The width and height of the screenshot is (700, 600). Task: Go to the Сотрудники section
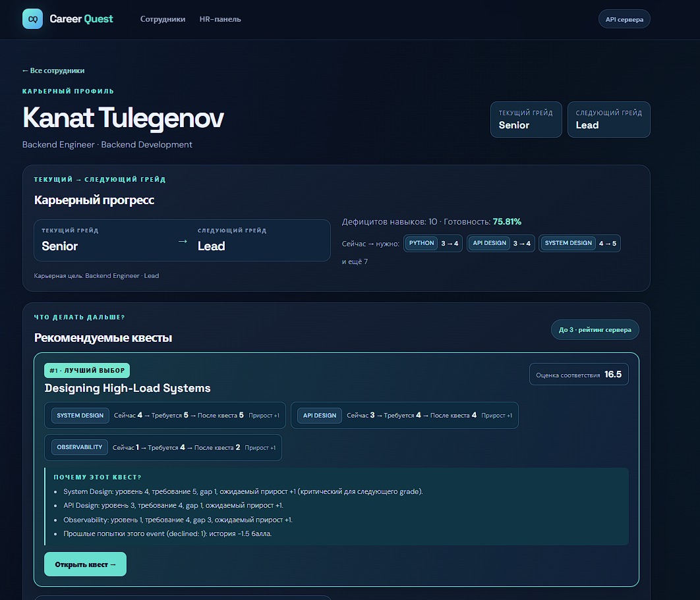163,19
